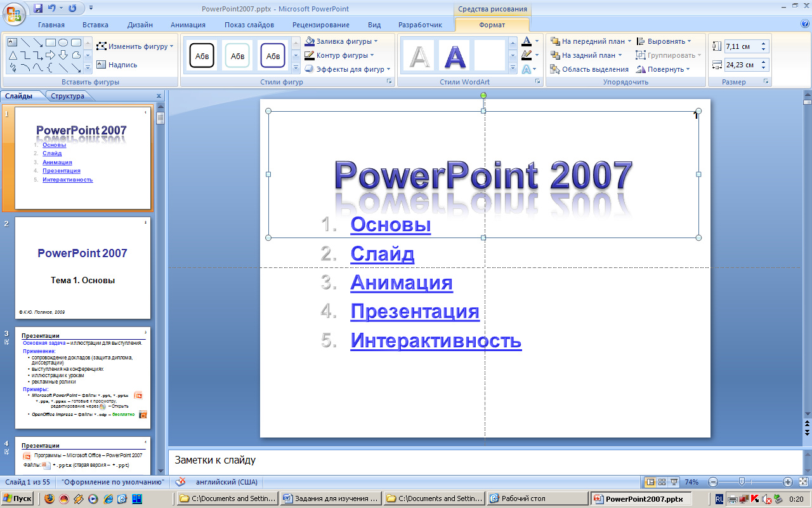Open the Shape Styles dialog launcher
Screen dimensions: 812x508
point(390,82)
